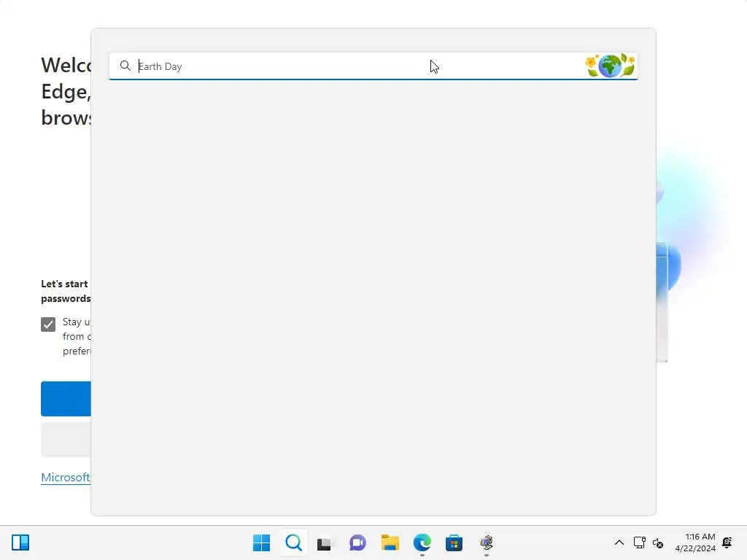Open the notification bell icon

pyautogui.click(x=727, y=542)
